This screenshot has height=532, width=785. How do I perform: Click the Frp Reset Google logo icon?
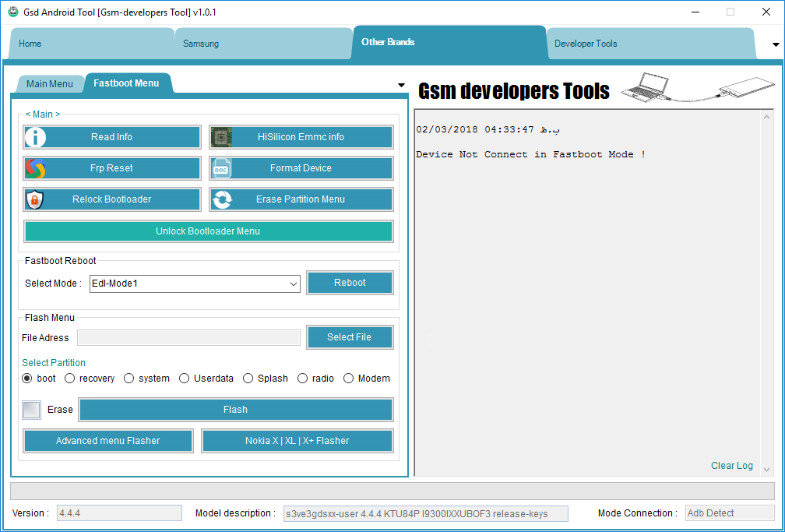pyautogui.click(x=35, y=168)
